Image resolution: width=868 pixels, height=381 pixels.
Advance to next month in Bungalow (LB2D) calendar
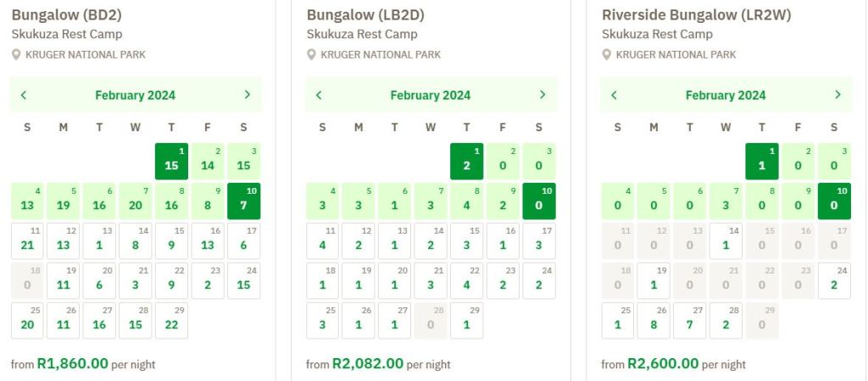pyautogui.click(x=542, y=95)
